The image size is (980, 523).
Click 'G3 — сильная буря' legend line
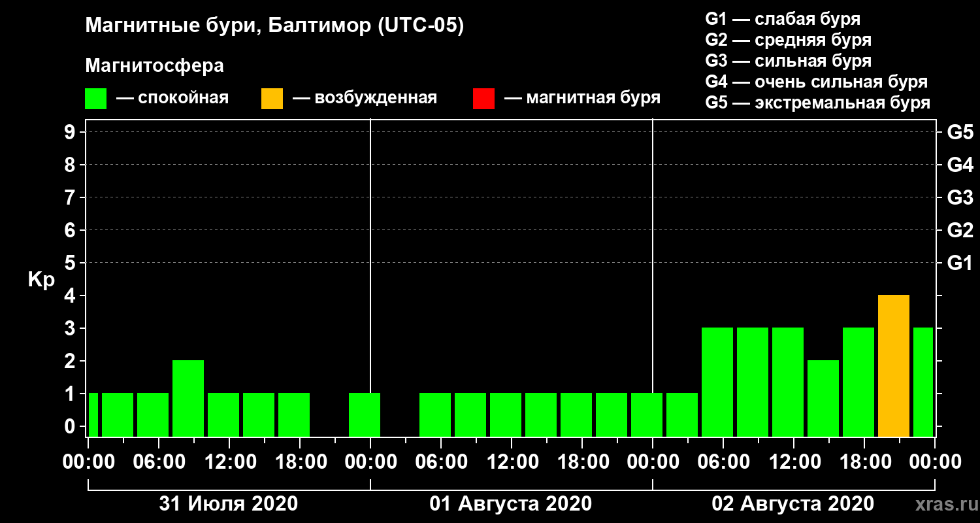coord(788,61)
